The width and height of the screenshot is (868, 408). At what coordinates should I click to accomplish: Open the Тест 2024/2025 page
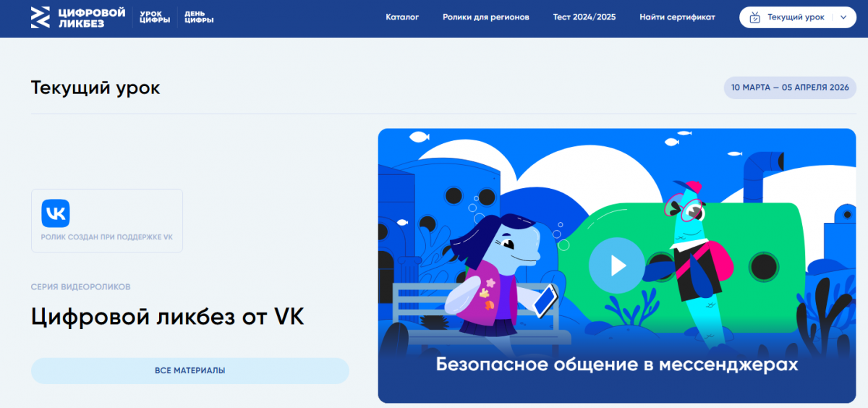click(x=584, y=17)
